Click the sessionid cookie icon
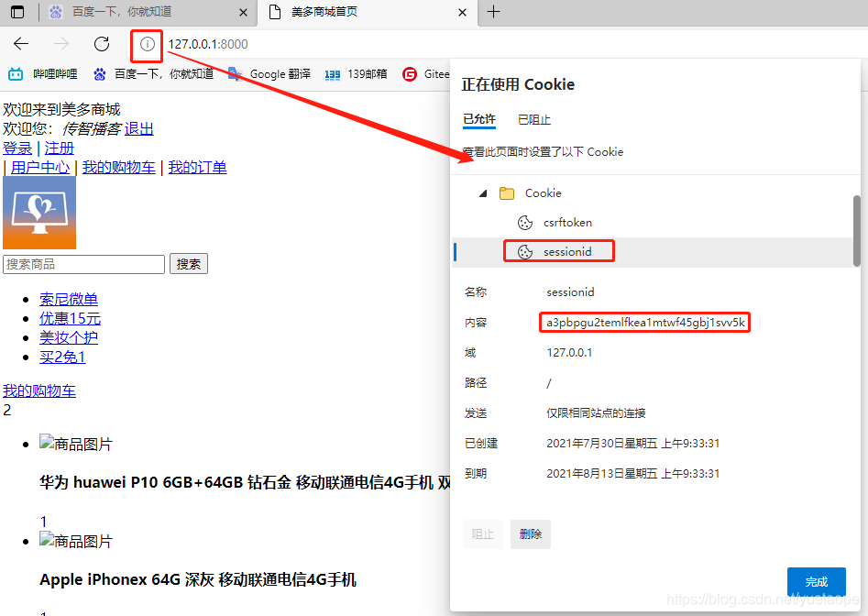 click(525, 252)
